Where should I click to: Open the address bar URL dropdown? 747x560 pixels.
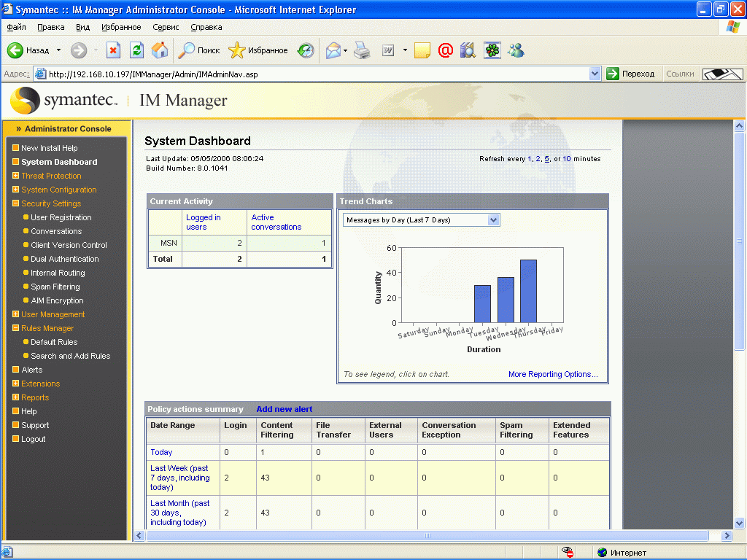[x=595, y=74]
